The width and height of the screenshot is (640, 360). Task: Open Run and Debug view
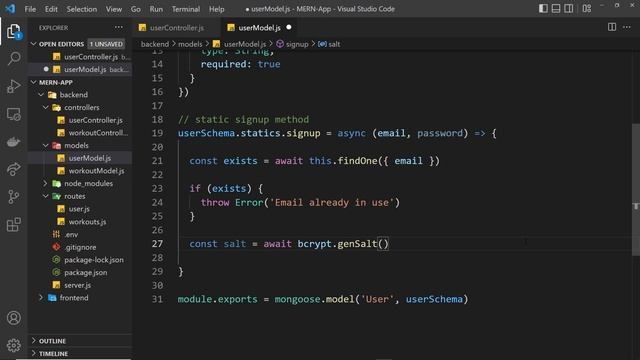pyautogui.click(x=13, y=86)
